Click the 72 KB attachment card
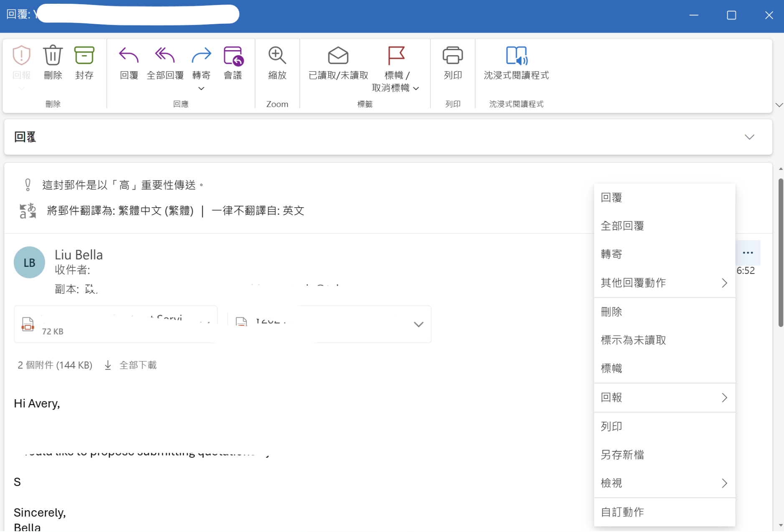The height and width of the screenshot is (532, 784). click(116, 324)
